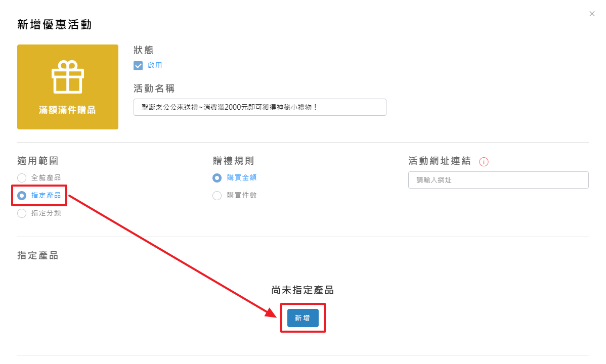The width and height of the screenshot is (606, 364).
Task: Click the 新增優惠活動 dialog title
Action: 54,24
